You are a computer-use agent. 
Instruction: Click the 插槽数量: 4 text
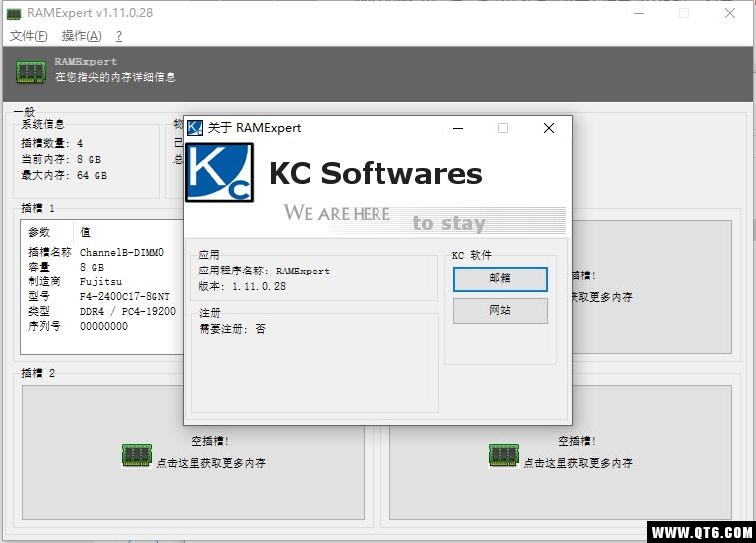(x=52, y=143)
